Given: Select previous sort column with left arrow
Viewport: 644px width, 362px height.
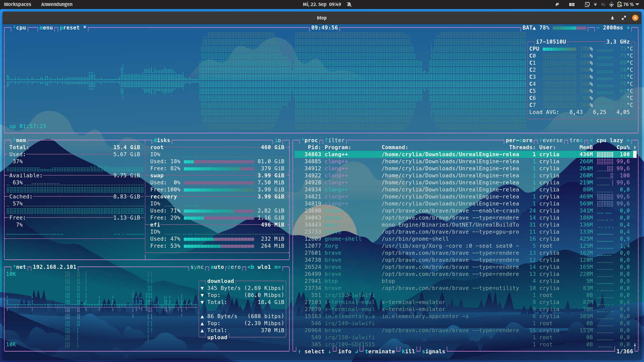Looking at the screenshot, I should 591,140.
